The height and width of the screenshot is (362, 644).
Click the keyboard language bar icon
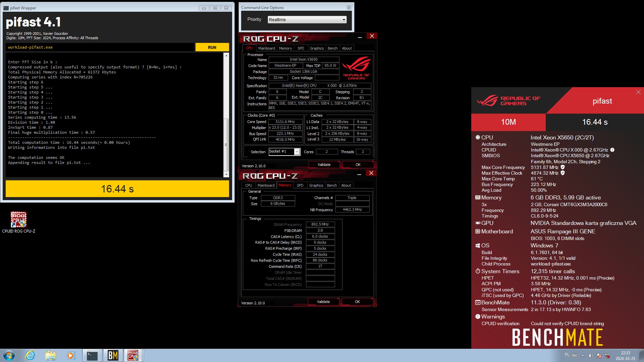575,355
